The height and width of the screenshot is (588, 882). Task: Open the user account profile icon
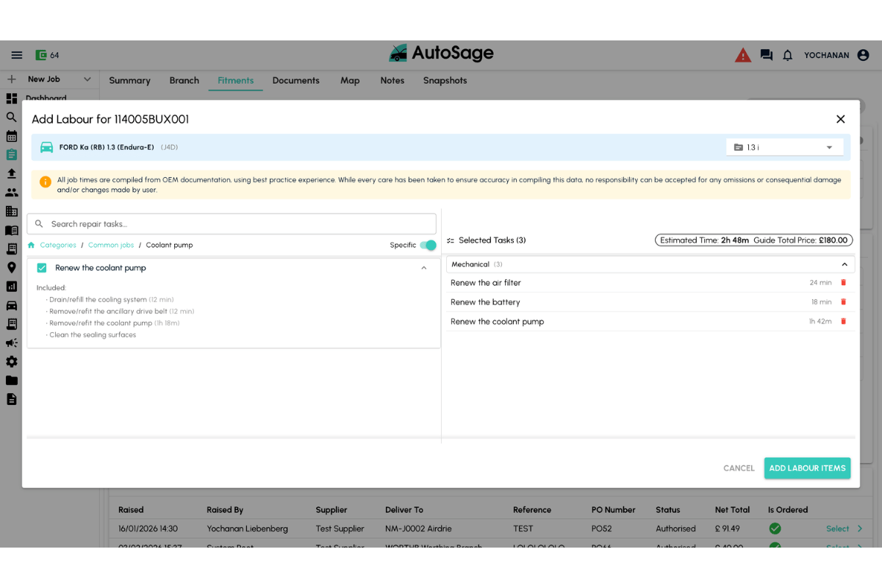click(x=863, y=55)
